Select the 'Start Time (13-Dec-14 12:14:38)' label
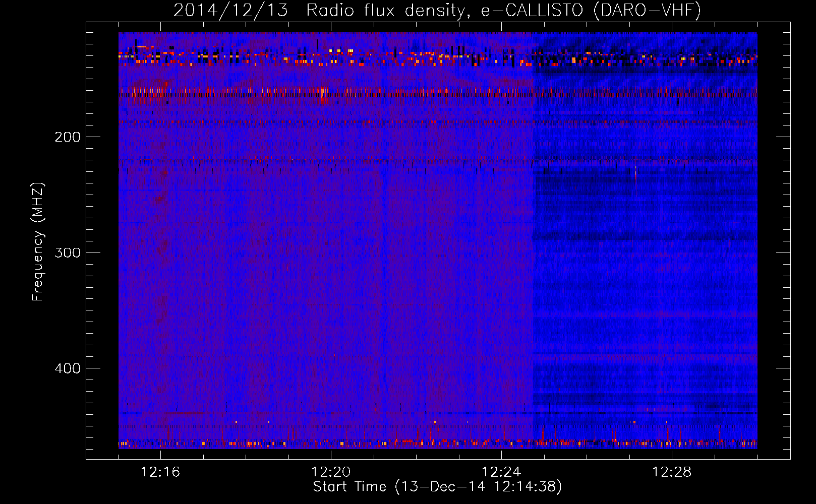Viewport: 816px width, 504px height. [437, 487]
